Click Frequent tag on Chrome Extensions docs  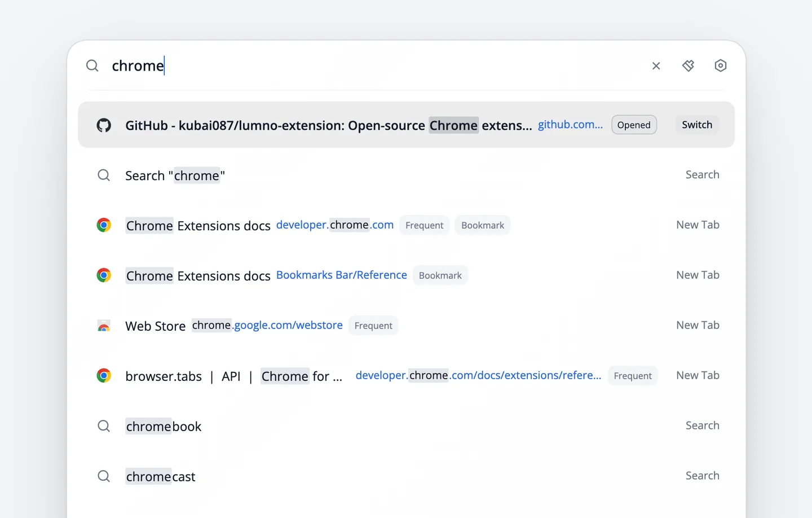(424, 225)
